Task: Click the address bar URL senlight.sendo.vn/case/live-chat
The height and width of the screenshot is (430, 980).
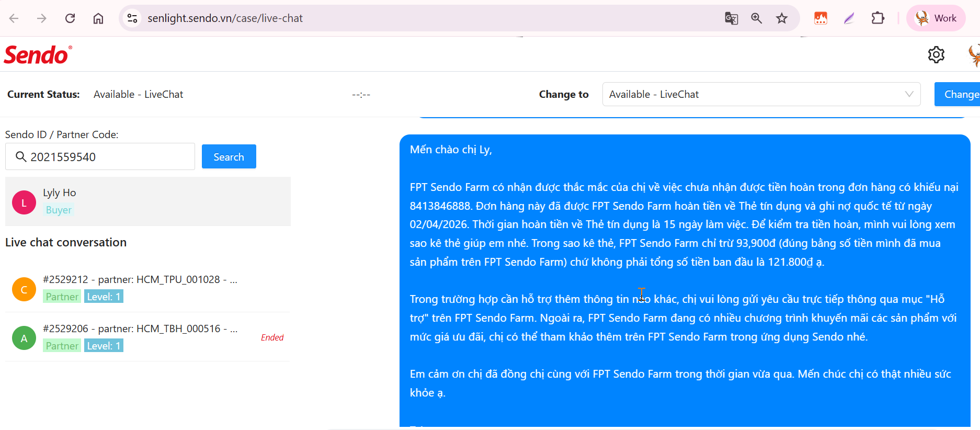Action: click(225, 18)
